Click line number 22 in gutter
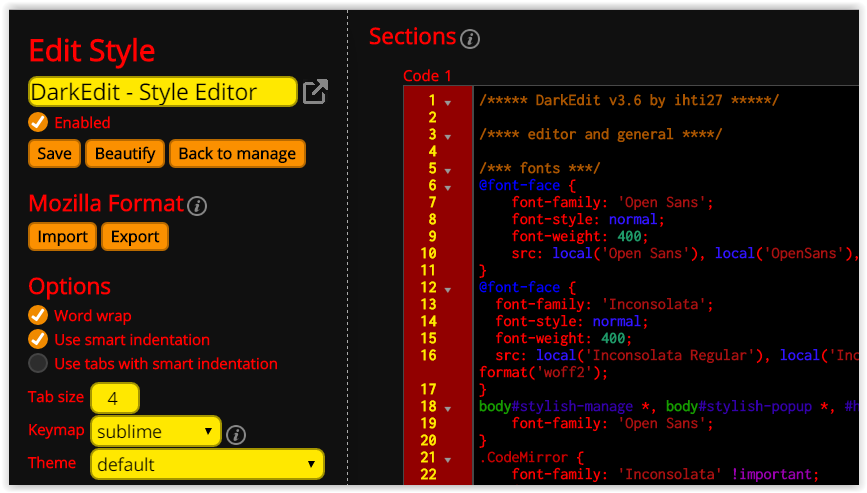The height and width of the screenshot is (493, 867). (x=429, y=474)
